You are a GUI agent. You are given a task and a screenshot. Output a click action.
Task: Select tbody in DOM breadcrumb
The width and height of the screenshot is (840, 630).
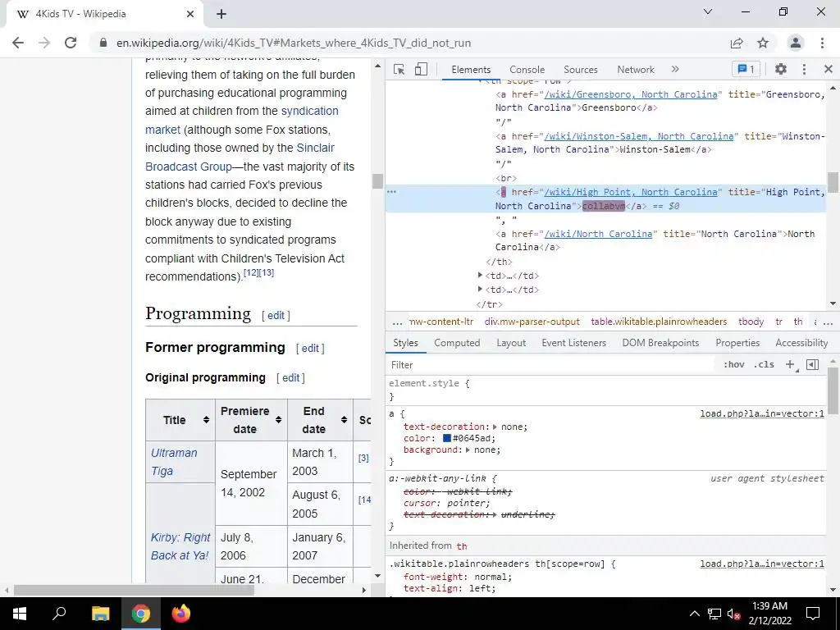click(x=751, y=322)
